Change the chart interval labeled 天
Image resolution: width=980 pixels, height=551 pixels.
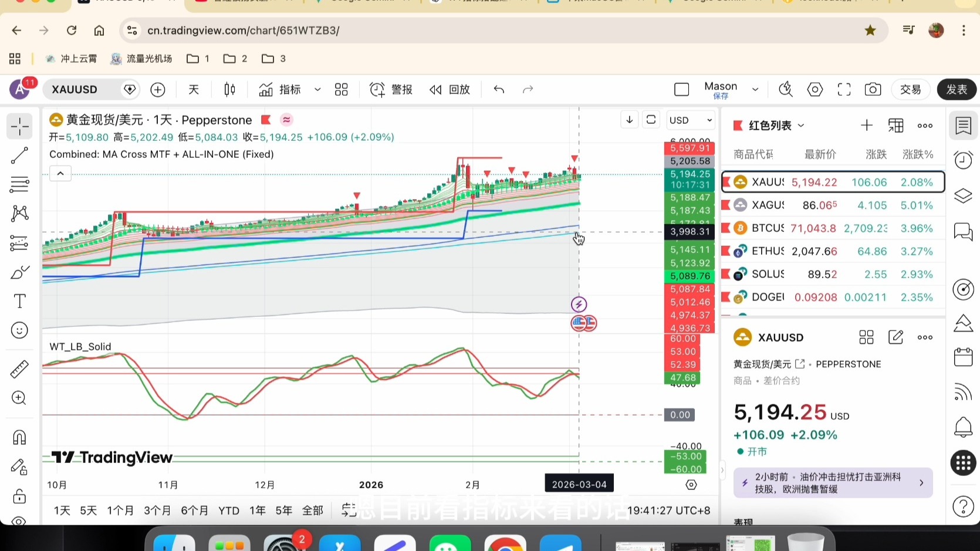(193, 90)
